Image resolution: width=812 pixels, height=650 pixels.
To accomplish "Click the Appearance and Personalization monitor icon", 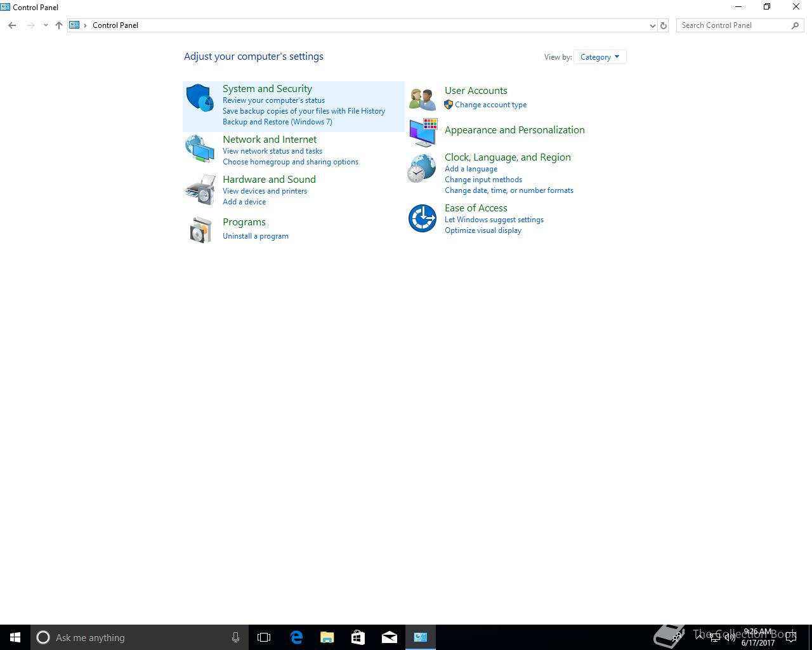I will pos(422,132).
